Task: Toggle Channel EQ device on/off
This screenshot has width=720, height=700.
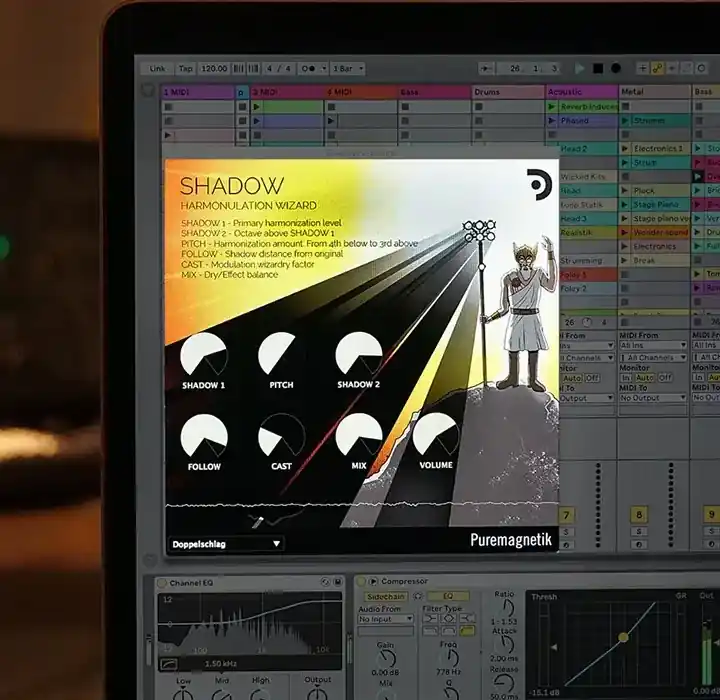Action: [x=162, y=583]
